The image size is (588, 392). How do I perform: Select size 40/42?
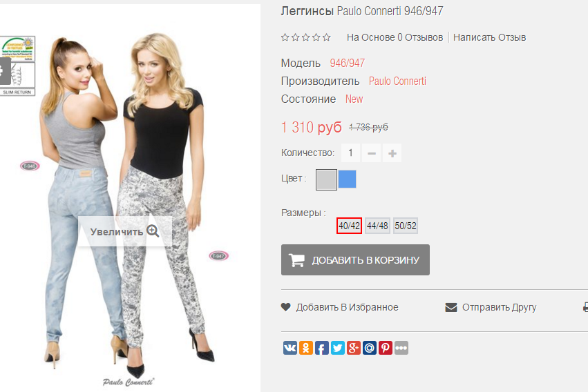(349, 226)
